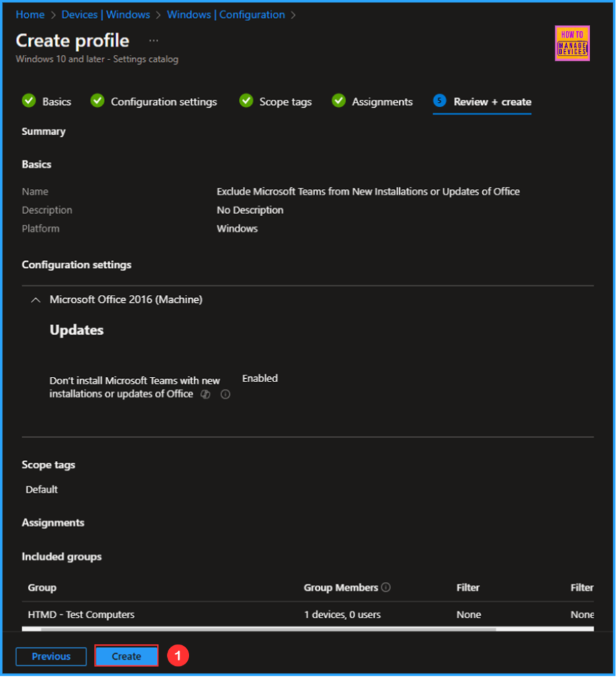Click the HTMD - Test Computers group row
Image resolution: width=616 pixels, height=677 pixels.
308,614
